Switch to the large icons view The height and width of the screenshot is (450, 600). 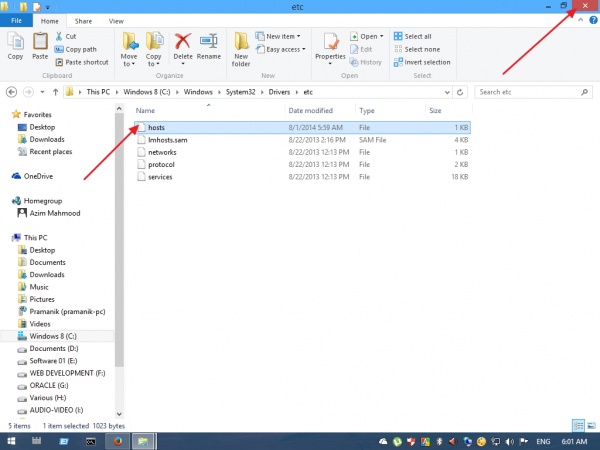click(591, 425)
